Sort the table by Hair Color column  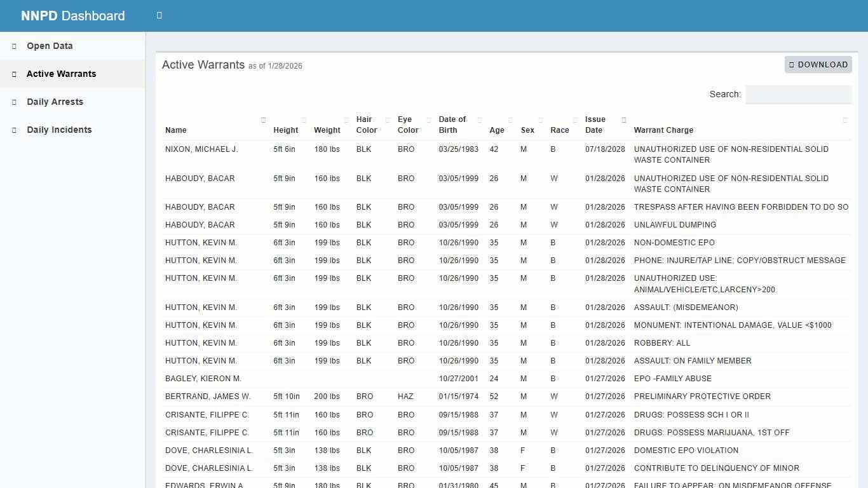coord(387,119)
